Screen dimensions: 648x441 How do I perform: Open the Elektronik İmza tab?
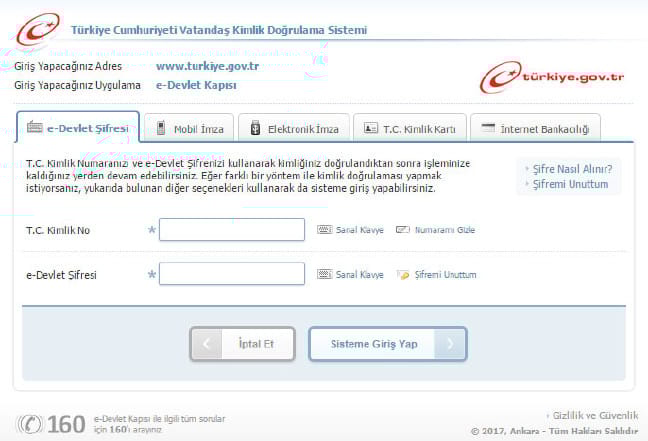[x=295, y=129]
